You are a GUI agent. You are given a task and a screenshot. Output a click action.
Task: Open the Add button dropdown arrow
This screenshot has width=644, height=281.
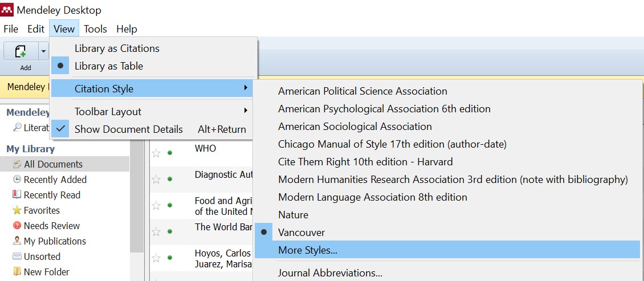coord(43,52)
